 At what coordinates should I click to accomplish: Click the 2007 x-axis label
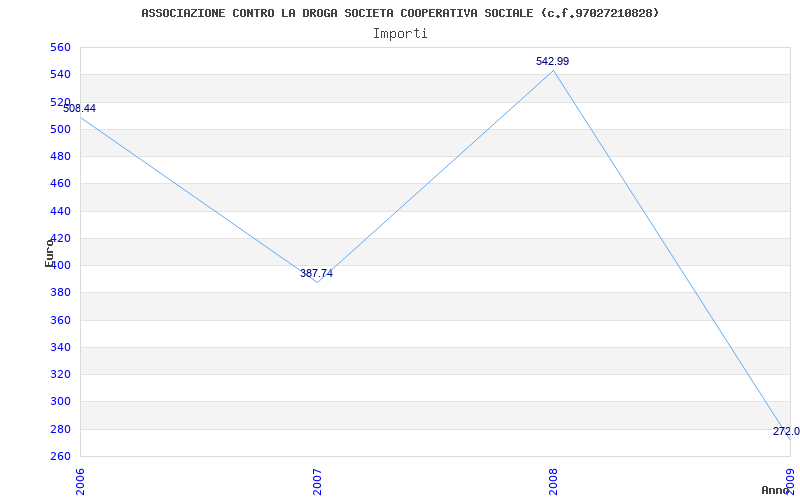click(x=317, y=482)
